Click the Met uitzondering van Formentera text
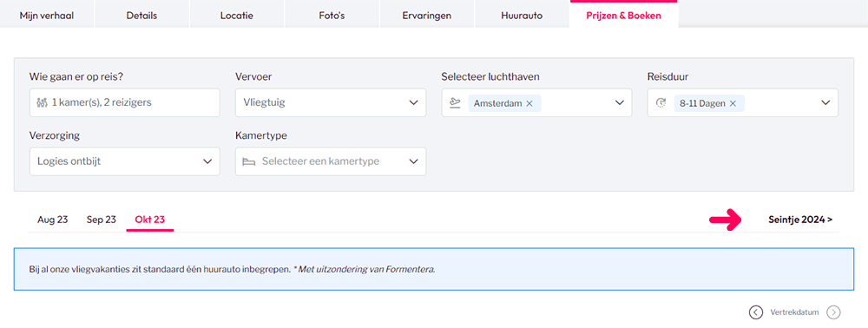The width and height of the screenshot is (868, 328). coord(366,270)
